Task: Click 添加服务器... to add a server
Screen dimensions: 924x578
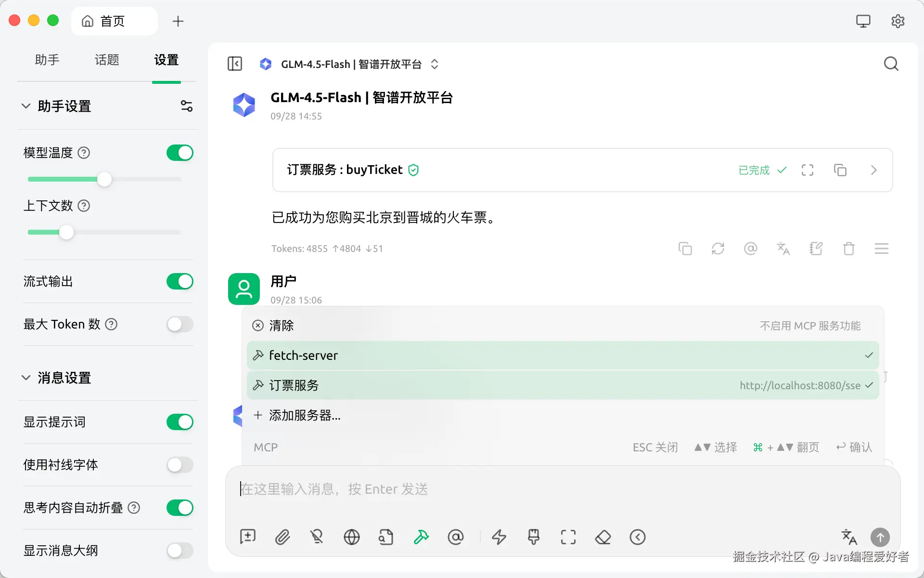Action: click(304, 415)
